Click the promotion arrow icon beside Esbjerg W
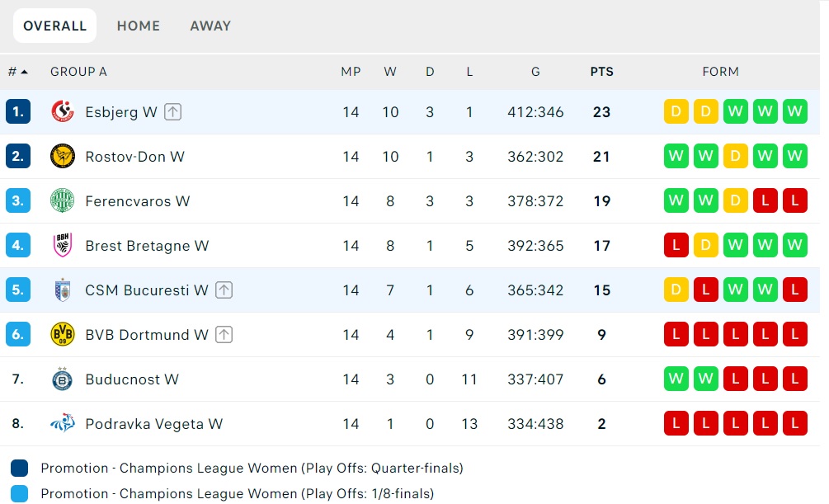The height and width of the screenshot is (504, 829). [x=172, y=112]
